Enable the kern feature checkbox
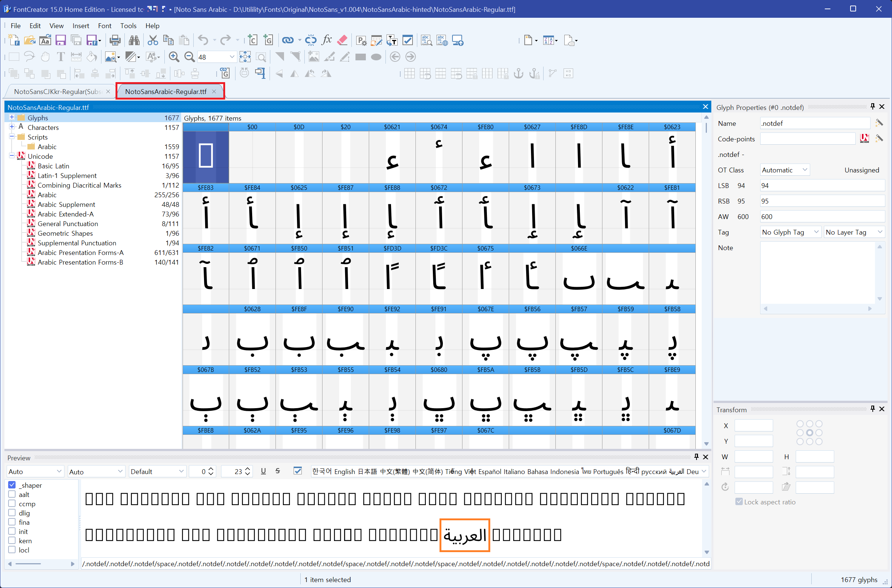Image resolution: width=892 pixels, height=588 pixels. coord(12,540)
